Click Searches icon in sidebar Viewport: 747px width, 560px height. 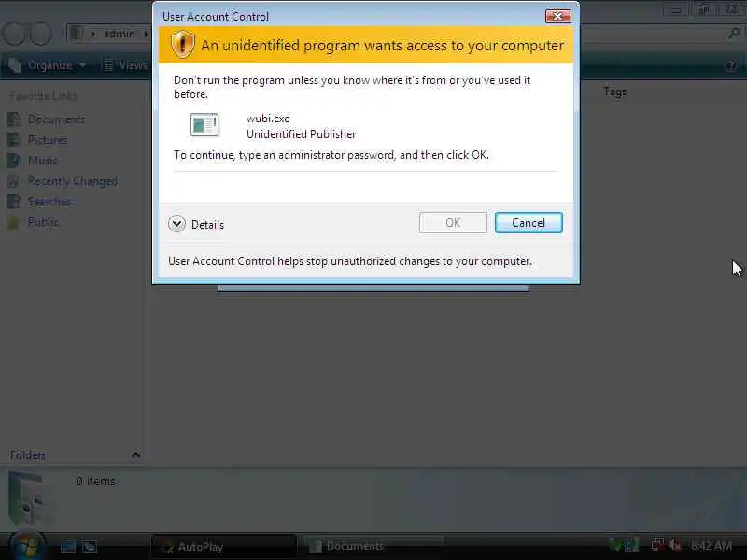(x=14, y=202)
